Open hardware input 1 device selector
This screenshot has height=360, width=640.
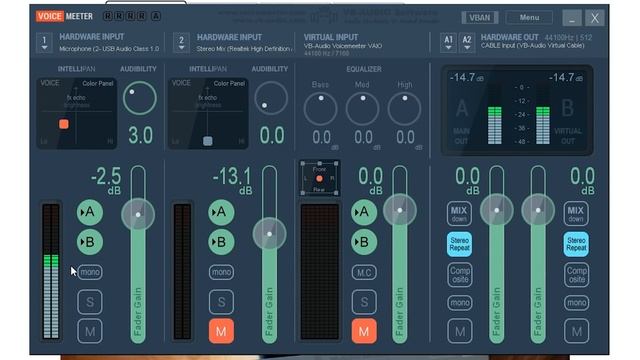[44, 42]
